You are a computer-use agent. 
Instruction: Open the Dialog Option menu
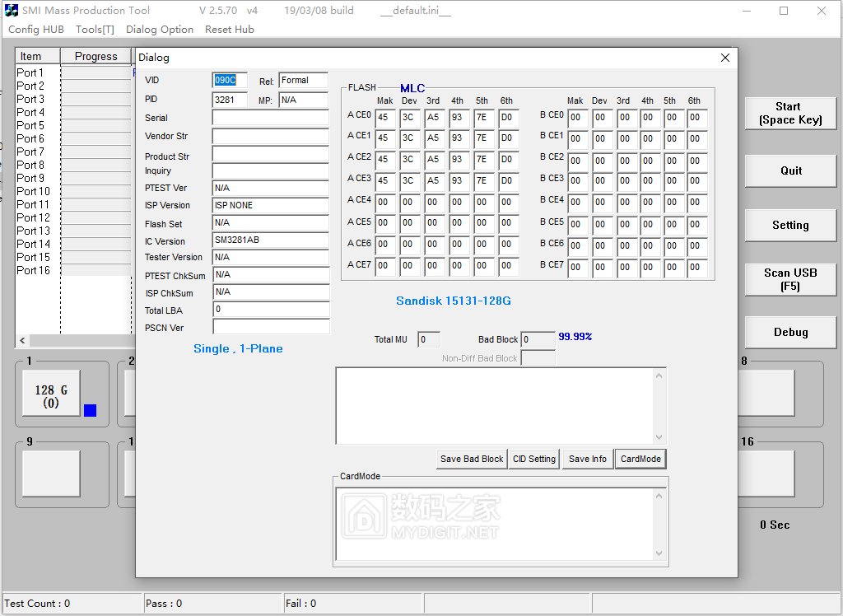pos(160,30)
